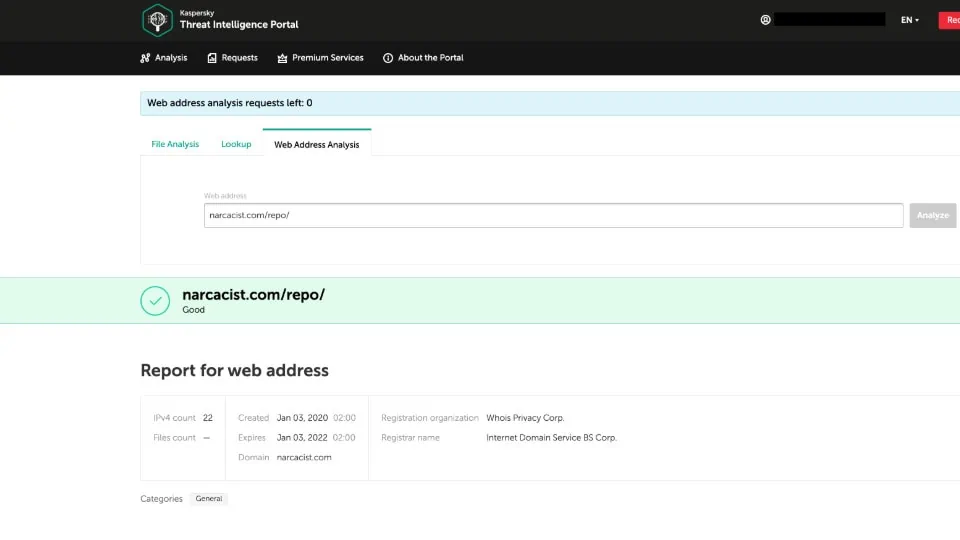Click into the Web address input field
960x540 pixels.
(553, 216)
